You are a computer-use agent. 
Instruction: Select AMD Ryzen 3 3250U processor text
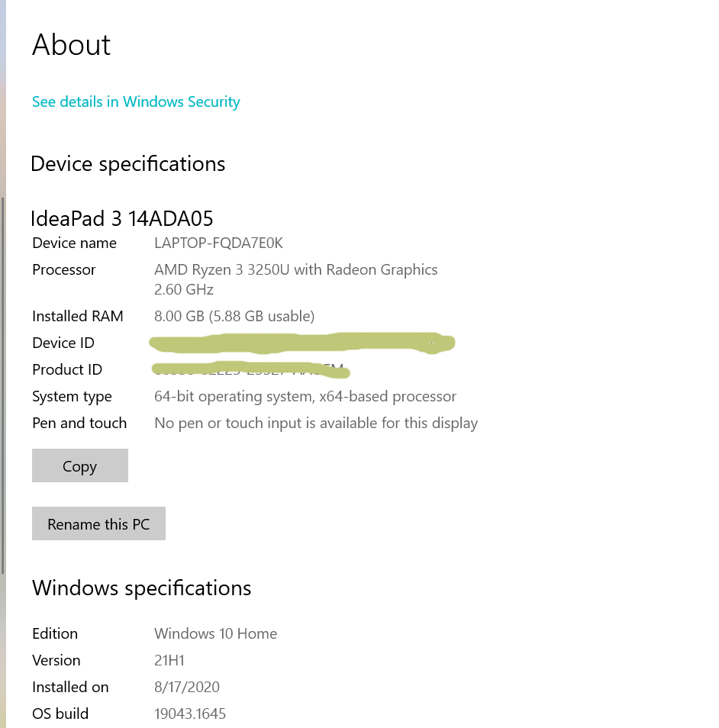(x=296, y=269)
